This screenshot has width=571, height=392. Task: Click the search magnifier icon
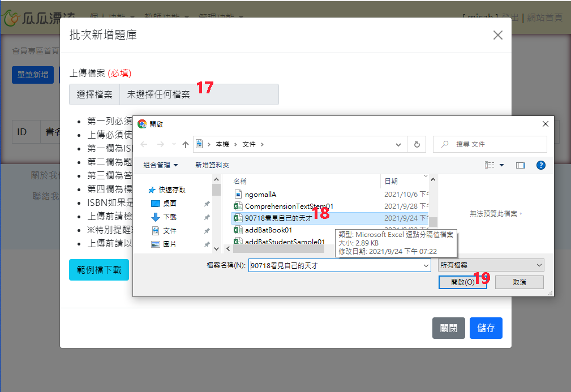pos(445,144)
